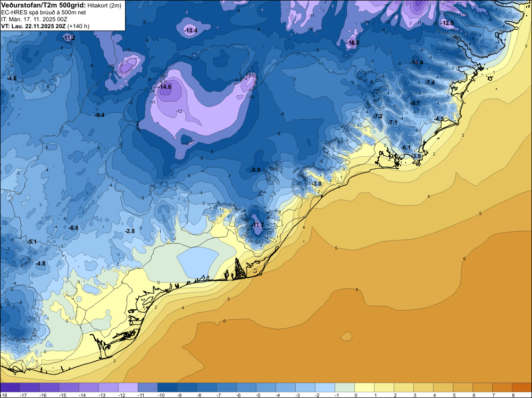Pick the legend swatch starting at 6
Screen dimensions: 532x398
pyautogui.click(x=482, y=388)
